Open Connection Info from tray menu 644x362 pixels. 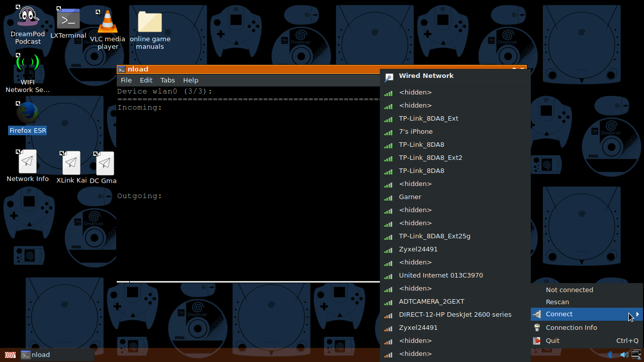pos(587,328)
